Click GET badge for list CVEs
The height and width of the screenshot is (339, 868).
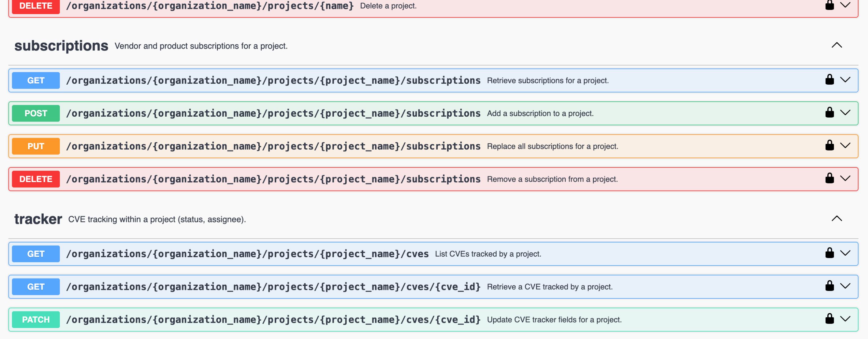click(36, 254)
